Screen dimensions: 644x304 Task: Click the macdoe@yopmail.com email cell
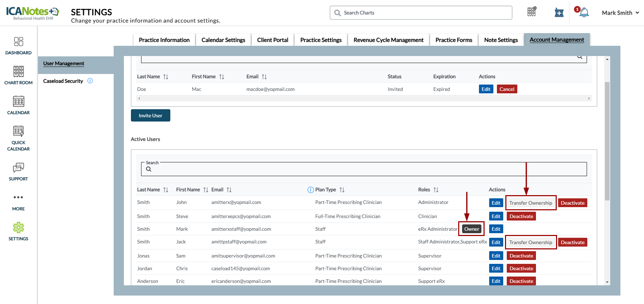[270, 89]
